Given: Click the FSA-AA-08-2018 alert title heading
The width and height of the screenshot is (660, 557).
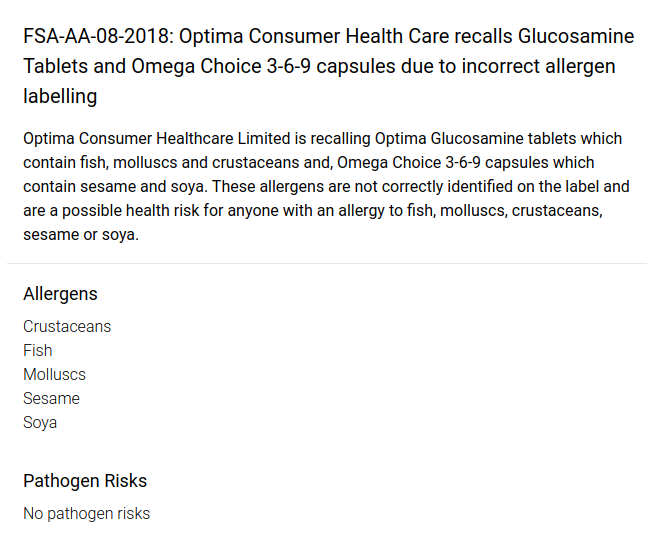Looking at the screenshot, I should [328, 66].
